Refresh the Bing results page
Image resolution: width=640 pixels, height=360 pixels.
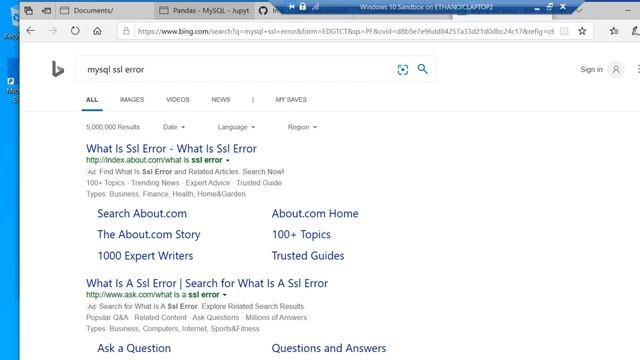pos(75,31)
